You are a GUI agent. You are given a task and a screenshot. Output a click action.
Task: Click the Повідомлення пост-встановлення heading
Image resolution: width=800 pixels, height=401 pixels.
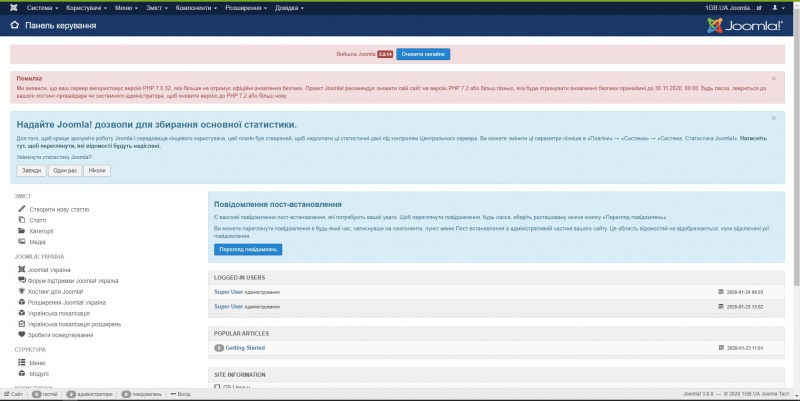click(x=278, y=204)
